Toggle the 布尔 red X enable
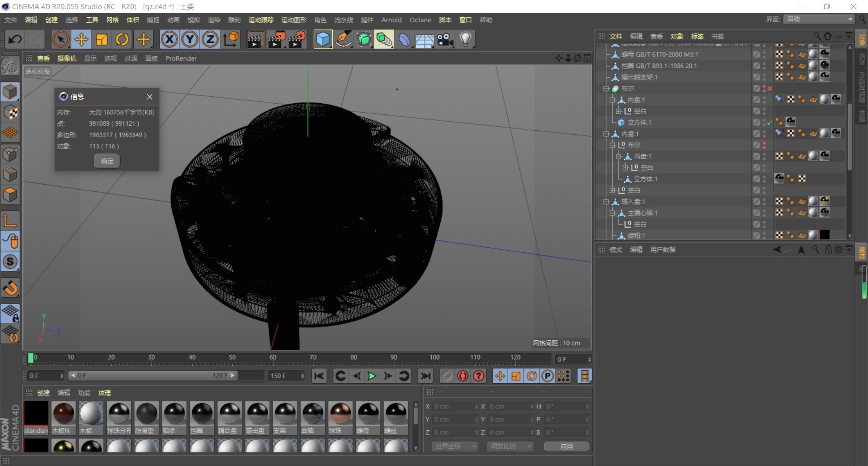Viewport: 868px width, 466px height. pos(769,89)
